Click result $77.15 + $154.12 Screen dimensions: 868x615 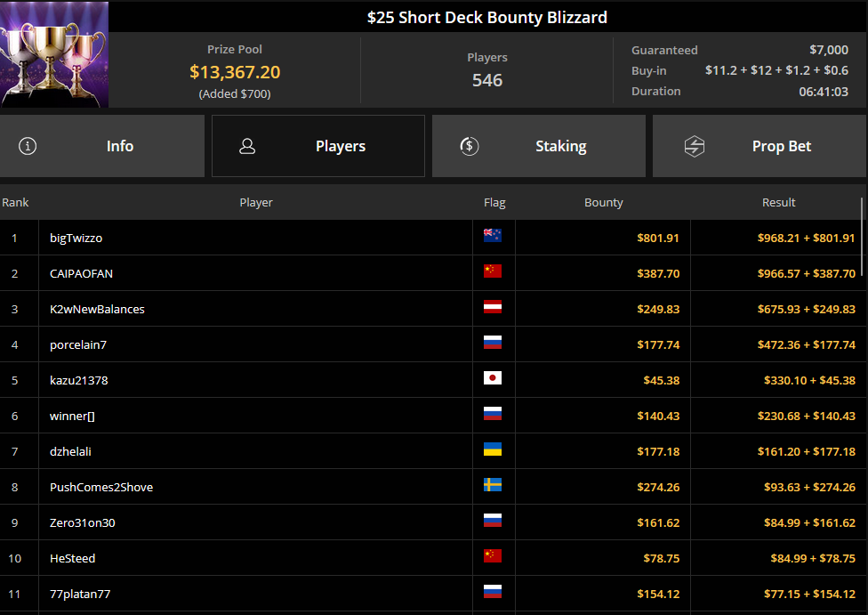(x=809, y=594)
